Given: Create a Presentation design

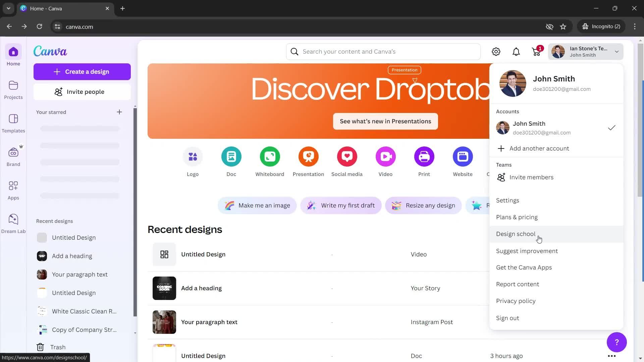Looking at the screenshot, I should [309, 162].
